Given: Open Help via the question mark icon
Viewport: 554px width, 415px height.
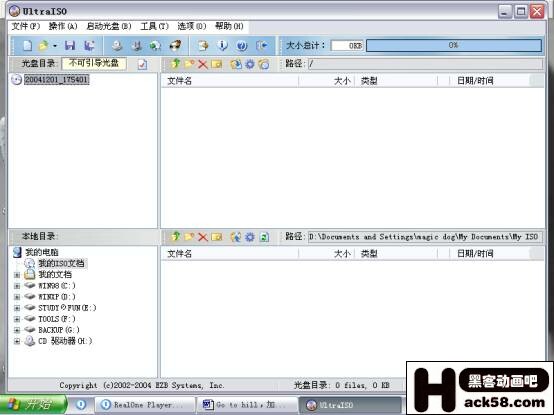Looking at the screenshot, I should click(242, 46).
